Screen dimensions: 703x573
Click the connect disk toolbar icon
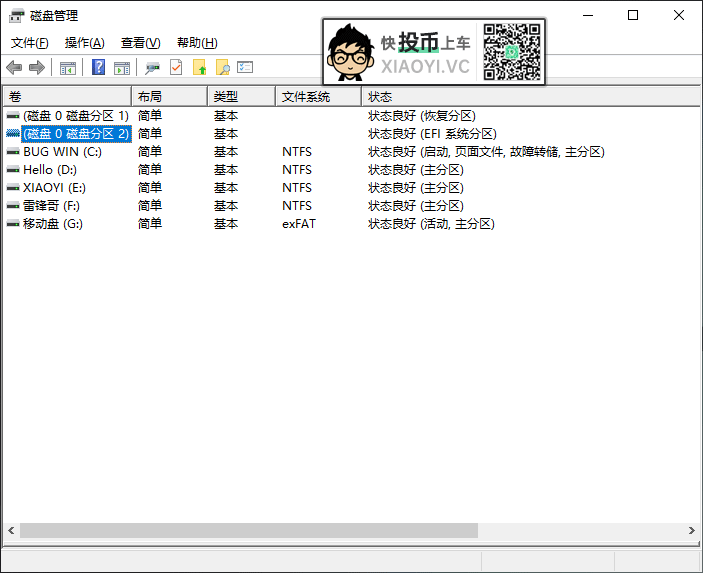[153, 67]
